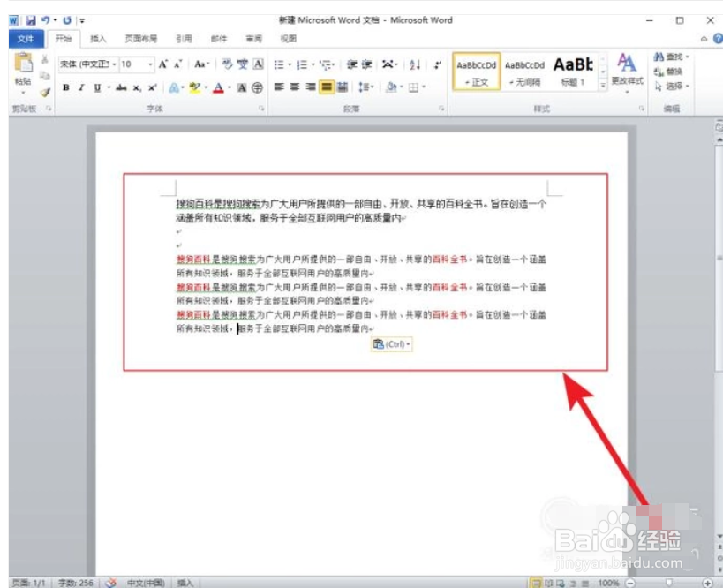
Task: Click the Sort A-Z icon
Action: click(x=415, y=64)
